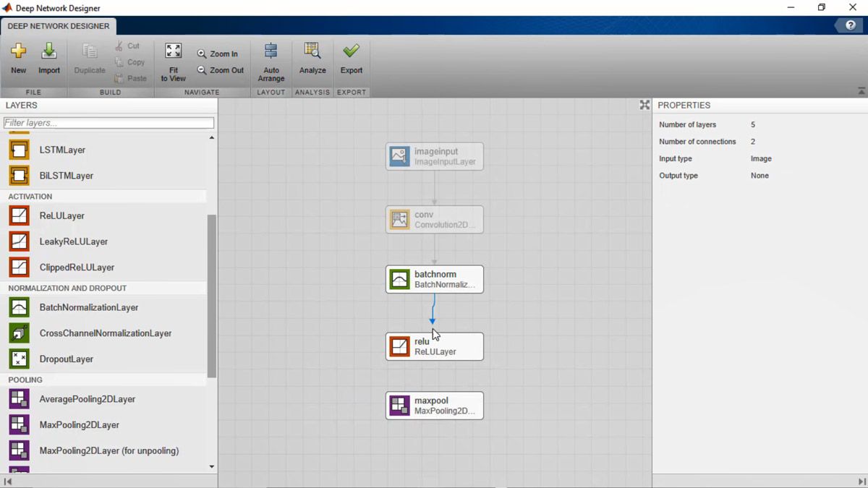Viewport: 868px width, 488px height.
Task: Select the DropoutLayer icon in palette
Action: point(20,359)
